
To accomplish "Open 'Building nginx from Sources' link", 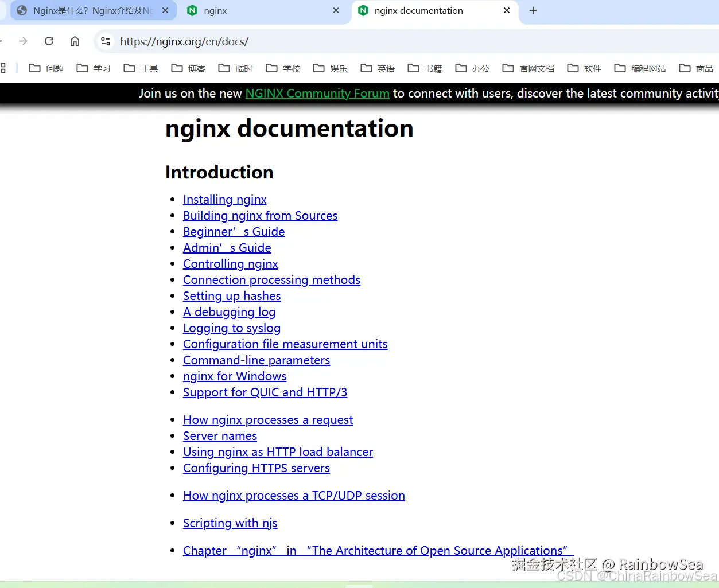I will click(x=260, y=216).
